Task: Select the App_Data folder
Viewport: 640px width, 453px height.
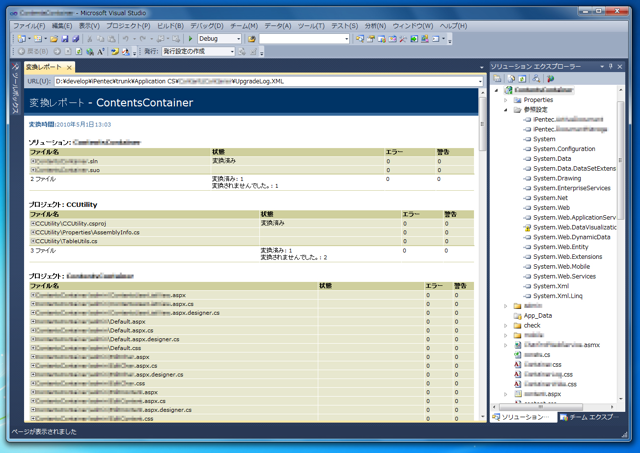Action: click(x=538, y=316)
